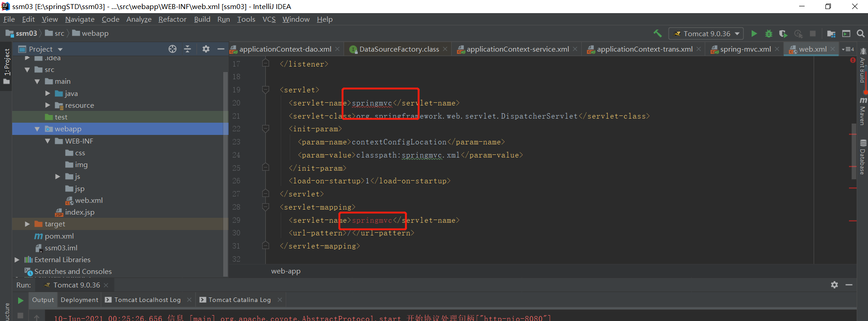Run Tomcat with the green play icon

[754, 34]
